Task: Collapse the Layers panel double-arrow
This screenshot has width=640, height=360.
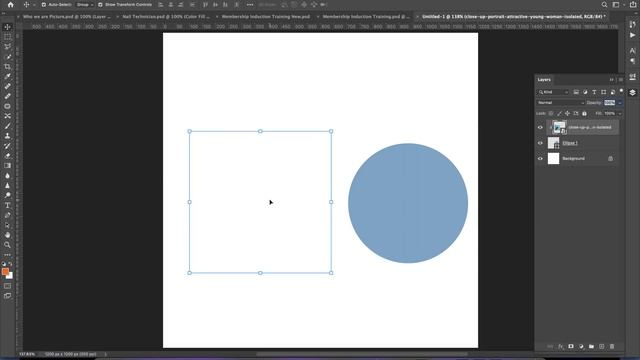Action: pos(611,80)
